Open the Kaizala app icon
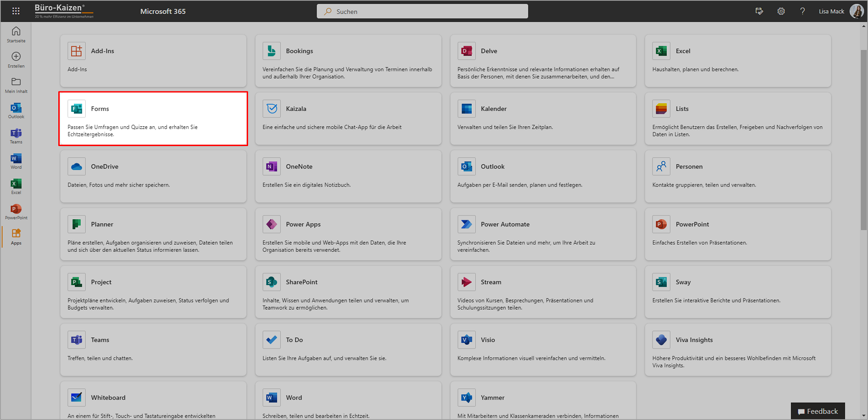868x420 pixels. [272, 109]
